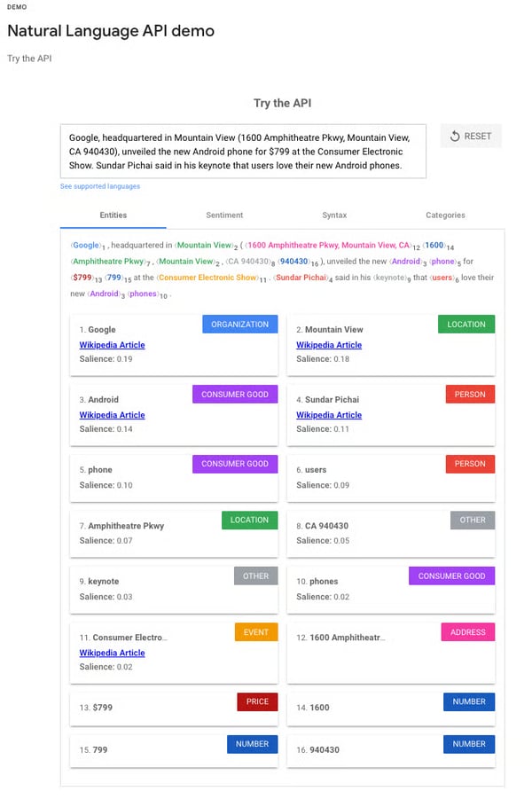Screen dimensions: 532x799
Task: Open the Consumer Electro... Wikipedia Article link
Action: [112, 653]
